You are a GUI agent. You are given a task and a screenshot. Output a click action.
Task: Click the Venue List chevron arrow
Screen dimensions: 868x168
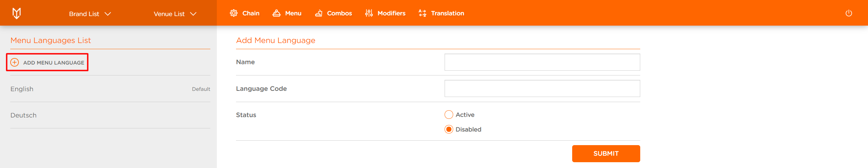pyautogui.click(x=193, y=14)
